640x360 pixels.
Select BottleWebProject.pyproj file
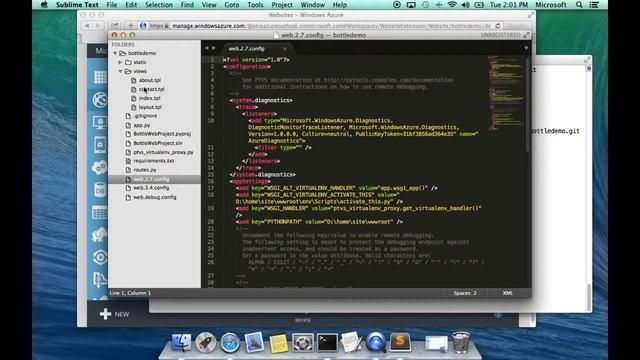(162, 134)
